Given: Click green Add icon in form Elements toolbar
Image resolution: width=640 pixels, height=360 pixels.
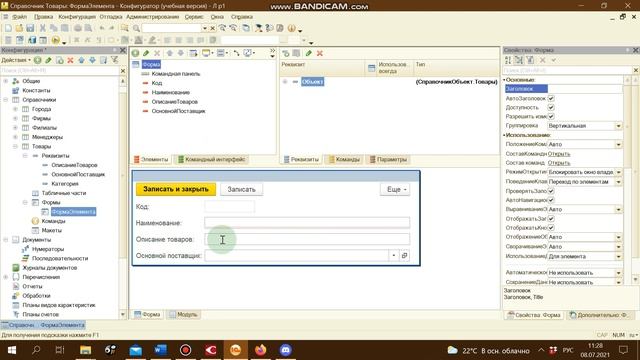Looking at the screenshot, I should click(136, 53).
